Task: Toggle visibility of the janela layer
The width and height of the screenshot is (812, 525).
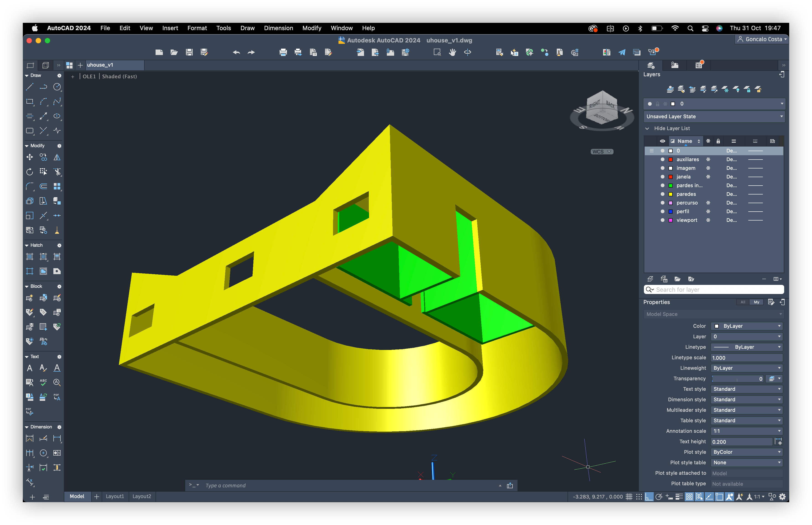Action: pos(662,177)
